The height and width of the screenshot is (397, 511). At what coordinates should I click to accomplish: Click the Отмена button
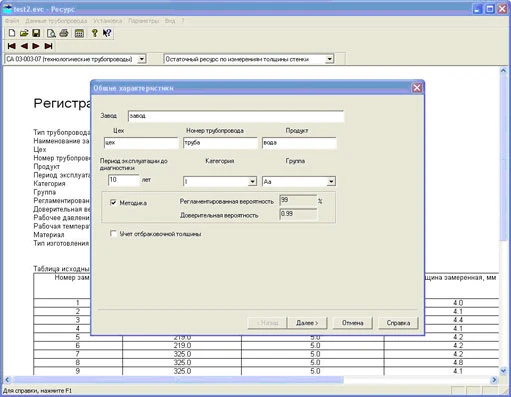pyautogui.click(x=352, y=323)
